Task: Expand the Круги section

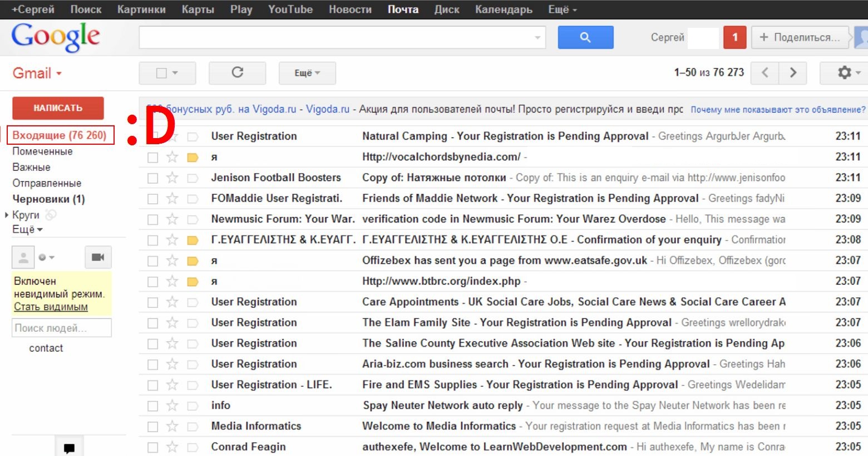Action: (7, 215)
